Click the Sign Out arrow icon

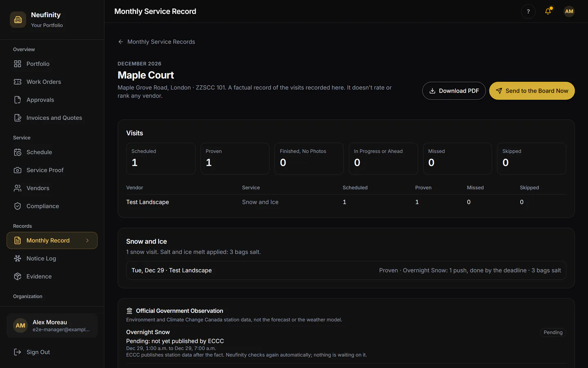[x=18, y=352]
